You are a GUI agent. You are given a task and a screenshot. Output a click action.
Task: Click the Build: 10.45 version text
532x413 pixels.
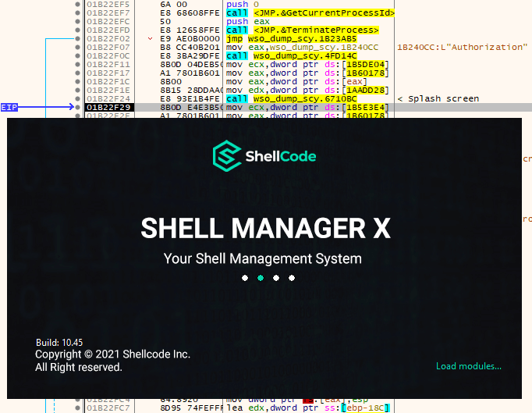click(x=59, y=343)
